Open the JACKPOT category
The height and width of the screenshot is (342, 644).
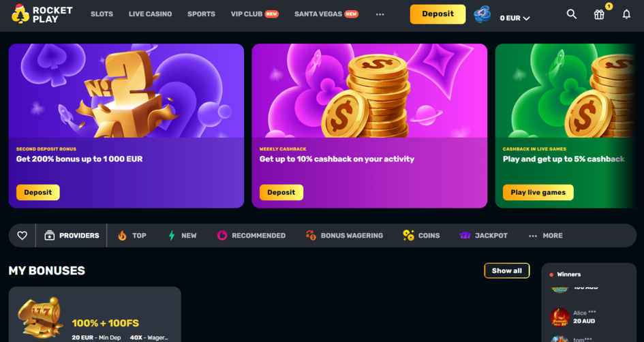click(x=483, y=236)
